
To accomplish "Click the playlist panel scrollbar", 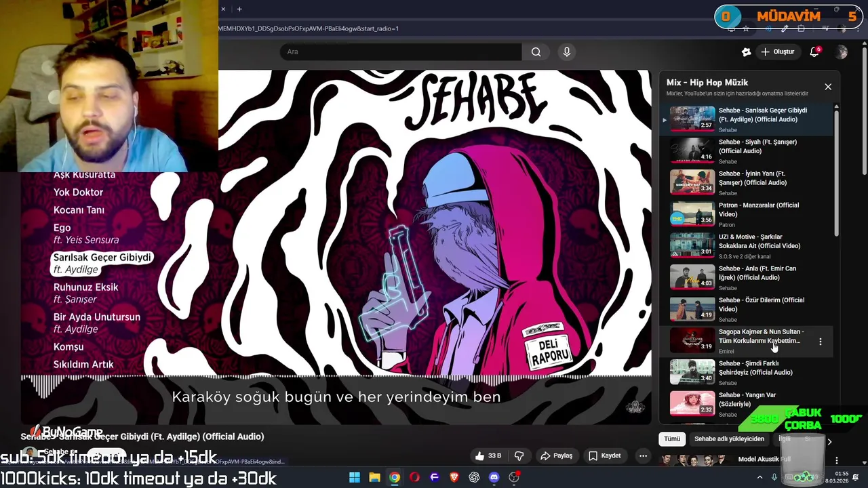I will [x=836, y=173].
